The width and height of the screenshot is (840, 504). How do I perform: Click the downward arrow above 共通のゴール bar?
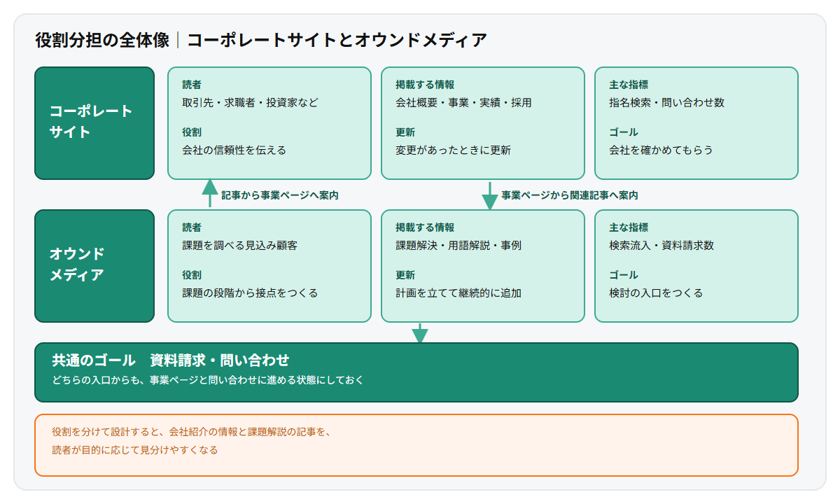tap(420, 334)
